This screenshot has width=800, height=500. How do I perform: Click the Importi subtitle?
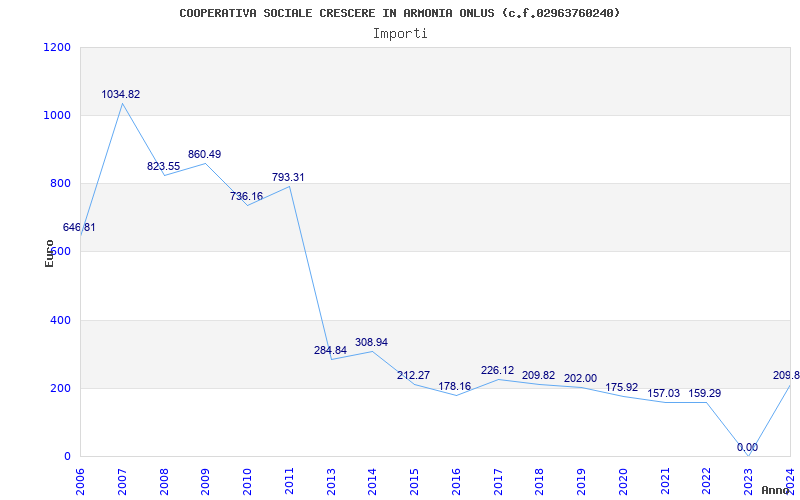coord(400,34)
